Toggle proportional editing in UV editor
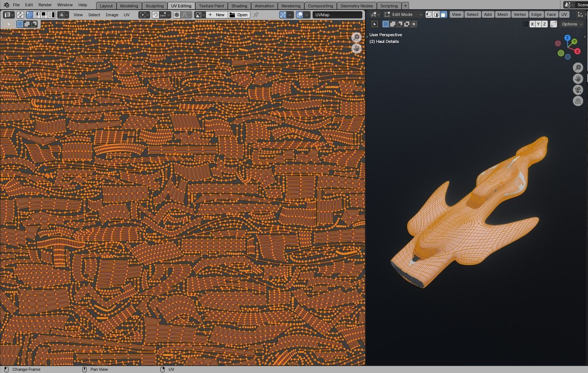Screen dimensions: 588x373 coord(177,15)
